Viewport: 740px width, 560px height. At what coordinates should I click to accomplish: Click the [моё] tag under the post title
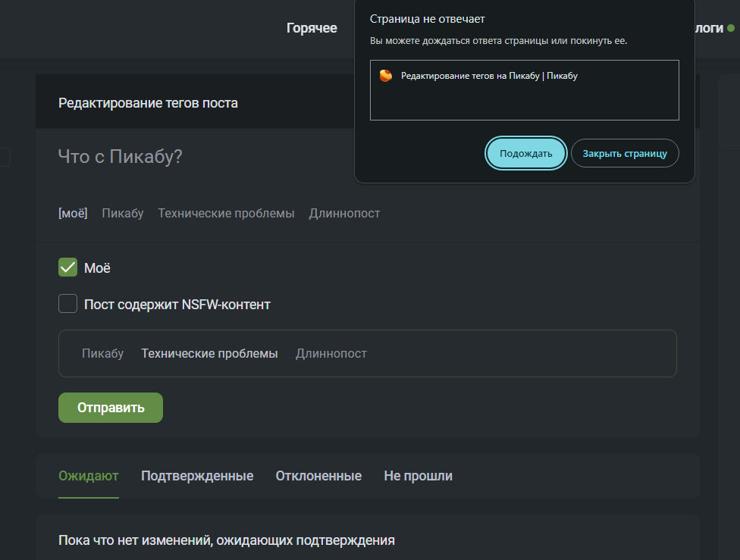click(x=73, y=213)
